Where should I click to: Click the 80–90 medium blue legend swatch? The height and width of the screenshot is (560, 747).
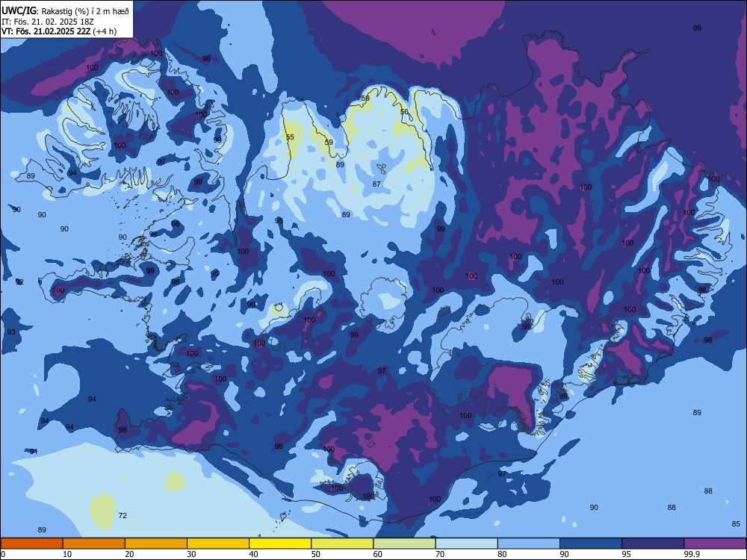point(529,544)
